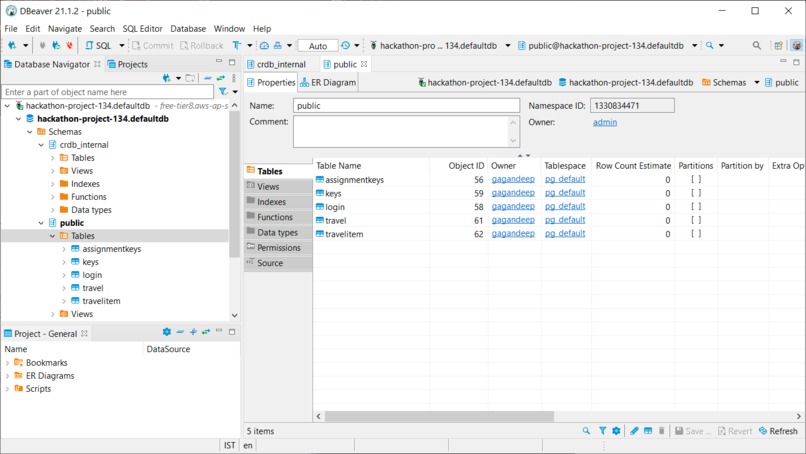Click the plus icon in Project panel

click(x=193, y=332)
